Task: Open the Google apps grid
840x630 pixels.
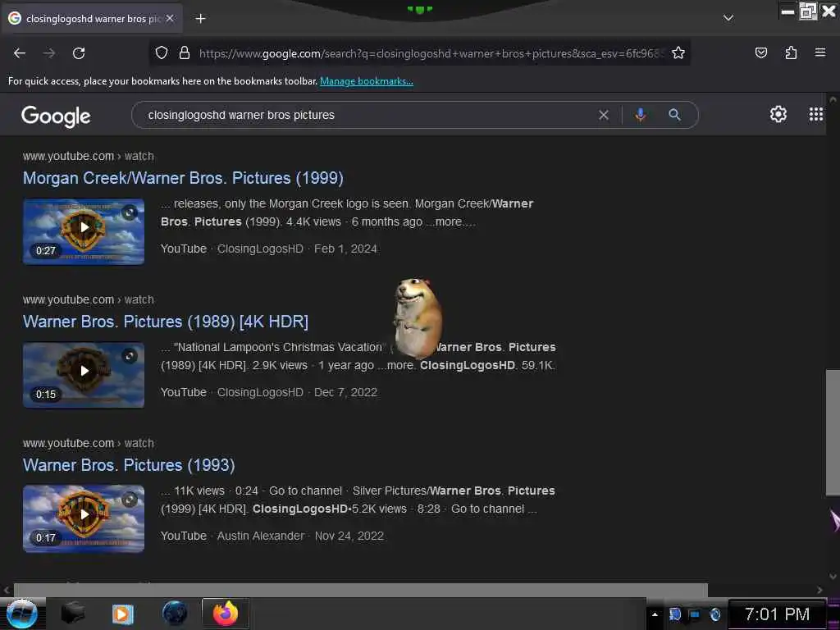Action: [x=815, y=114]
